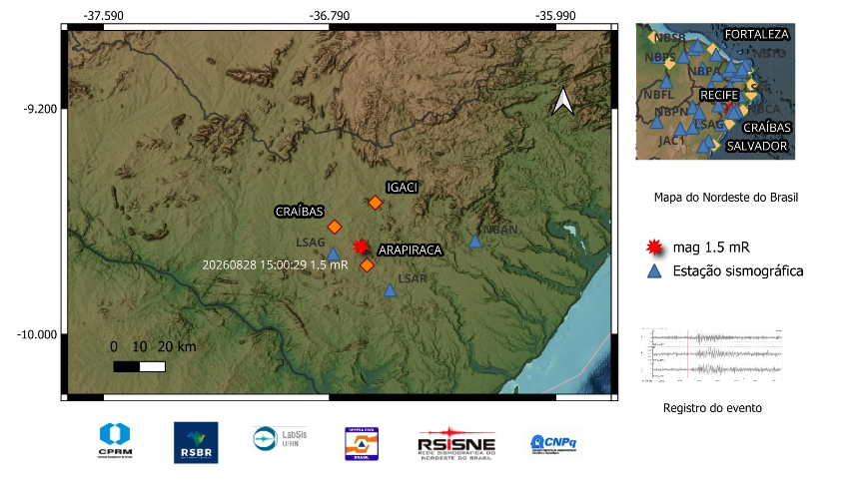Select the LSAR station triangle marker
The height and width of the screenshot is (504, 849).
click(x=390, y=290)
